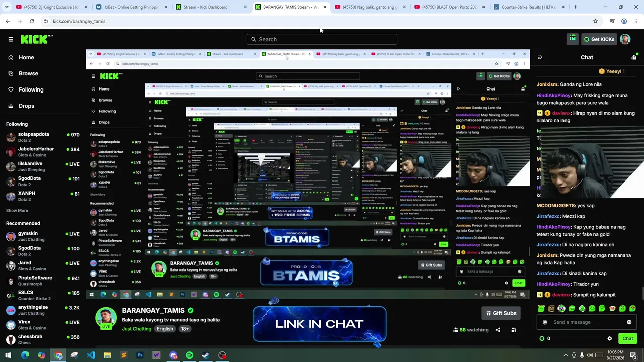
Task: Open Chrome media controls icon
Action: point(612,21)
